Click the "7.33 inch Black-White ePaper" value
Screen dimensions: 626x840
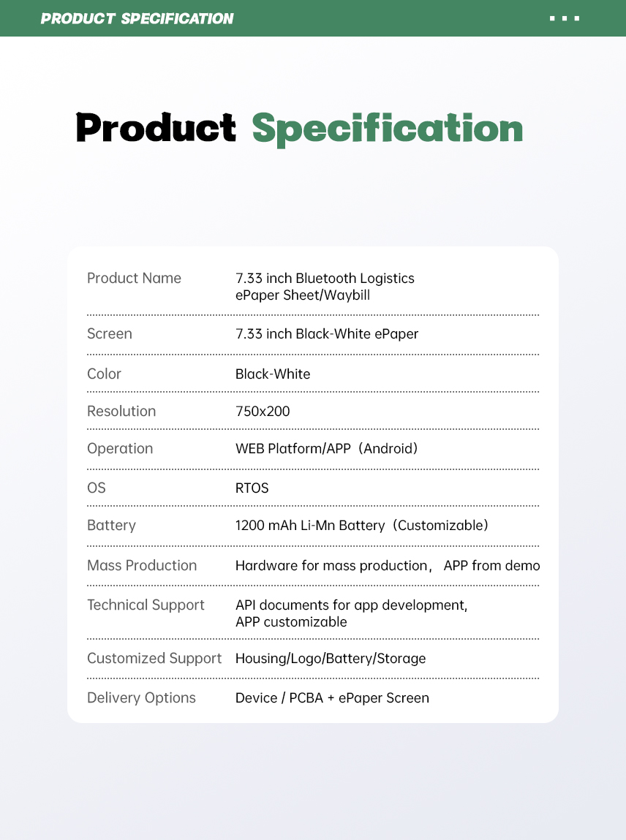327,334
